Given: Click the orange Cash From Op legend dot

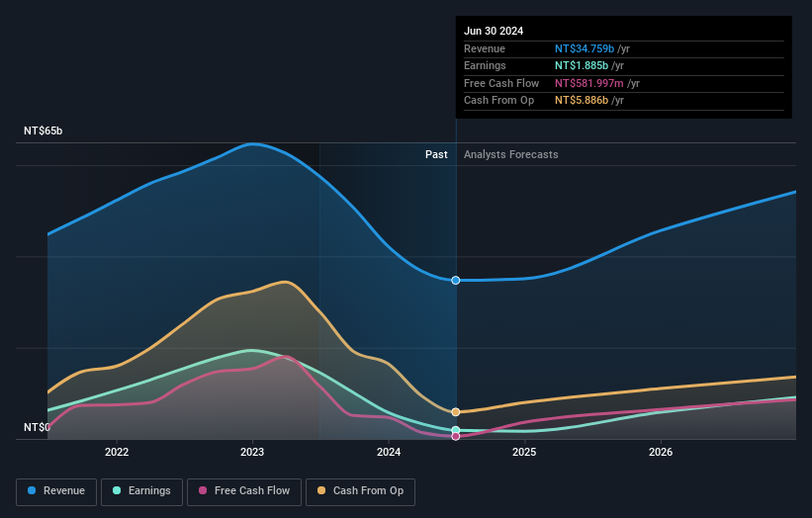Looking at the screenshot, I should (321, 490).
